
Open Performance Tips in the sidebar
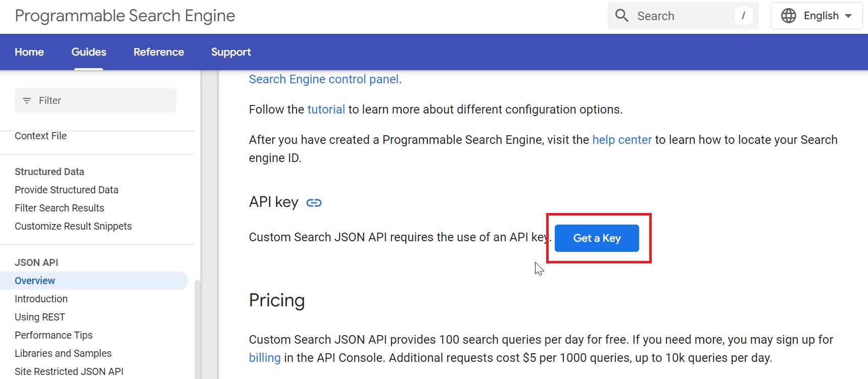tap(54, 335)
